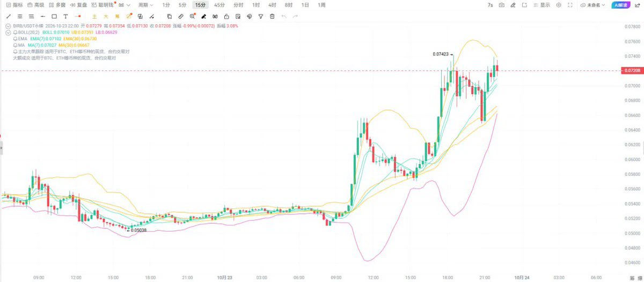
Task: Select the trend line drawing tool
Action: (x=9, y=16)
